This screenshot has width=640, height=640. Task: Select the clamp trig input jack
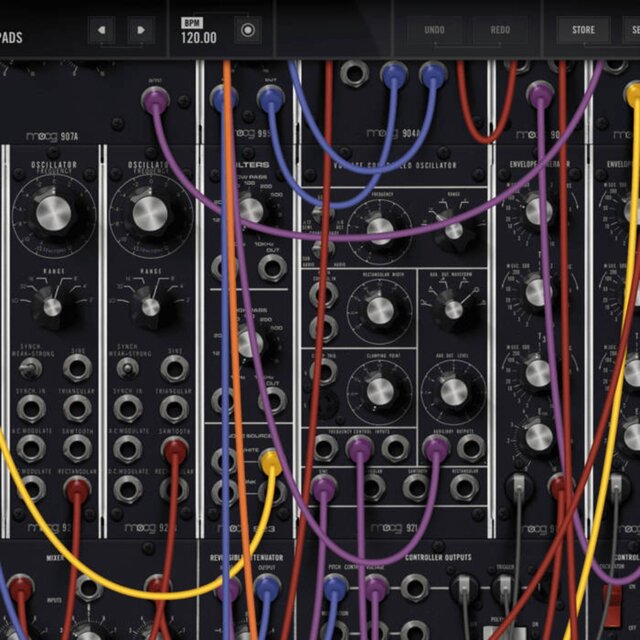324,371
